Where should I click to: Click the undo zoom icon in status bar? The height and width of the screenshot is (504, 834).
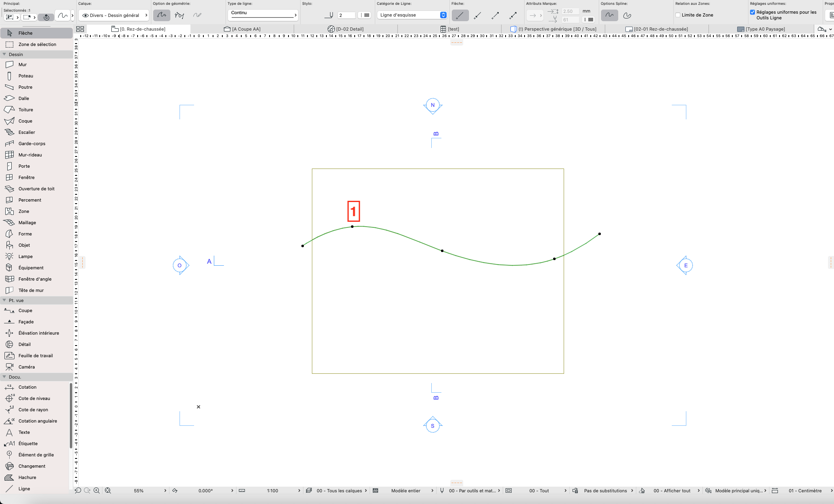pos(78,491)
